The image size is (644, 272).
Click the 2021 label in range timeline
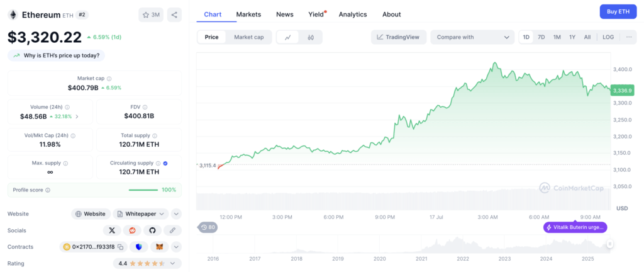[421, 259]
